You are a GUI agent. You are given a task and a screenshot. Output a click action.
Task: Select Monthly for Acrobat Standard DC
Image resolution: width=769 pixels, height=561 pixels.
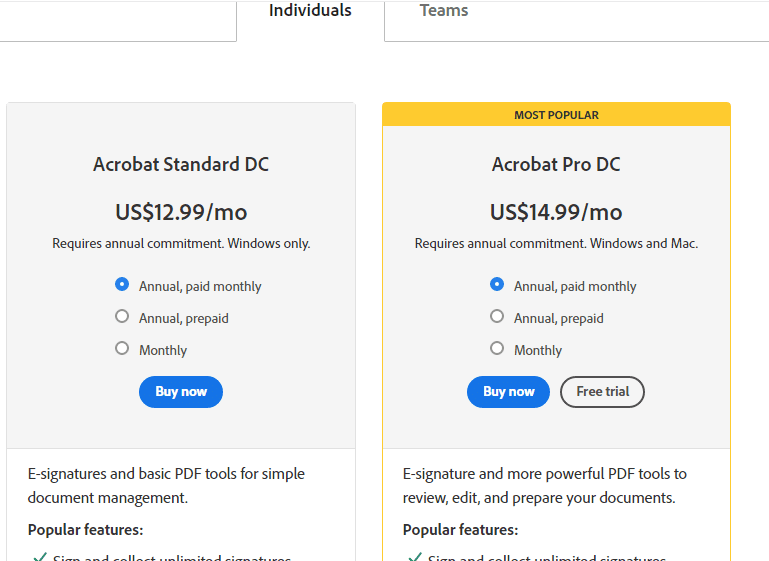[122, 348]
